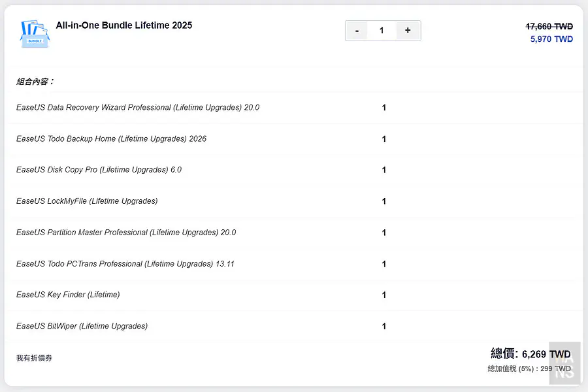This screenshot has width=588, height=392.
Task: Click the watermark logo in the corner
Action: [564, 361]
